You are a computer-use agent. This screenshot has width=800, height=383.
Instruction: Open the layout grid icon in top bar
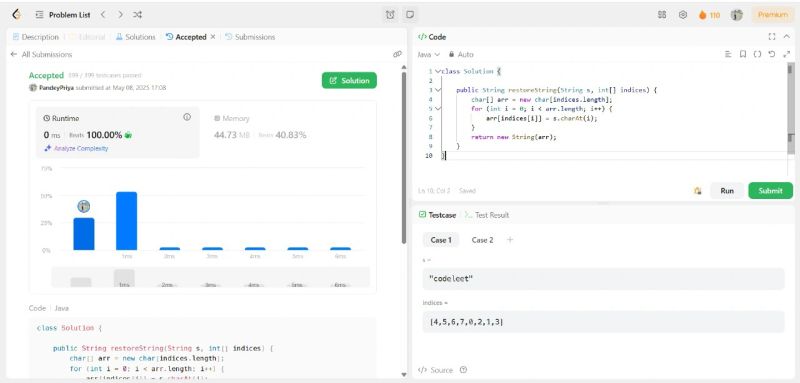pyautogui.click(x=662, y=15)
